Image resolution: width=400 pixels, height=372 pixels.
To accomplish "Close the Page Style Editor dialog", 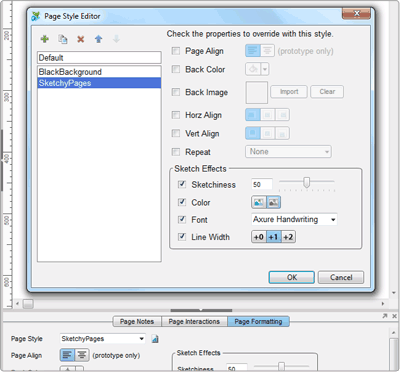I will 356,13.
